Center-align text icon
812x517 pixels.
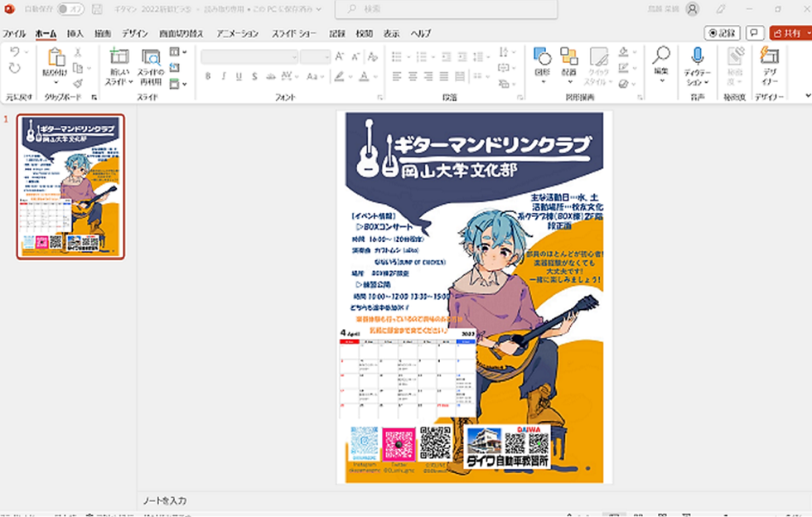tap(413, 77)
